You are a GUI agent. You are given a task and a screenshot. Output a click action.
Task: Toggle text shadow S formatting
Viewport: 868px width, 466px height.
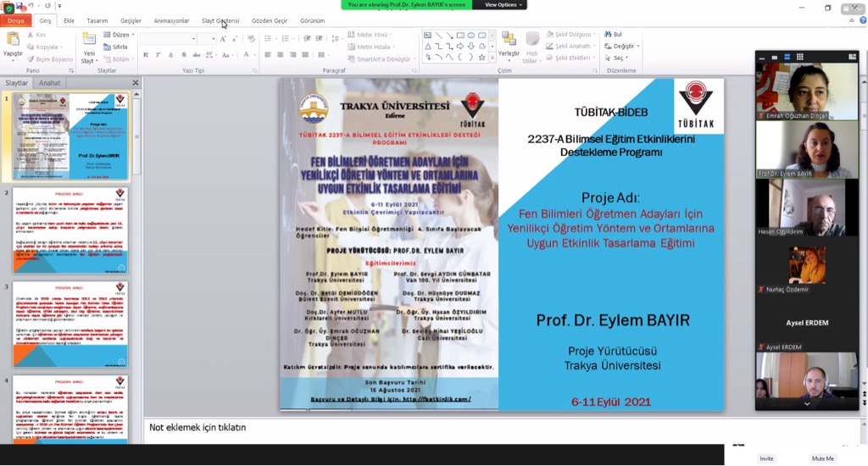(x=184, y=55)
